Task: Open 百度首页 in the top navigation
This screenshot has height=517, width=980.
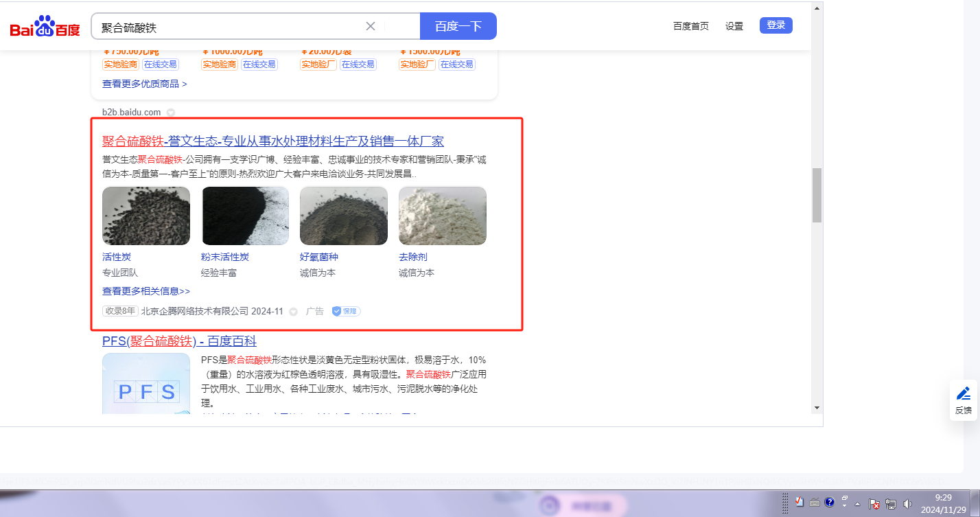Action: tap(690, 26)
